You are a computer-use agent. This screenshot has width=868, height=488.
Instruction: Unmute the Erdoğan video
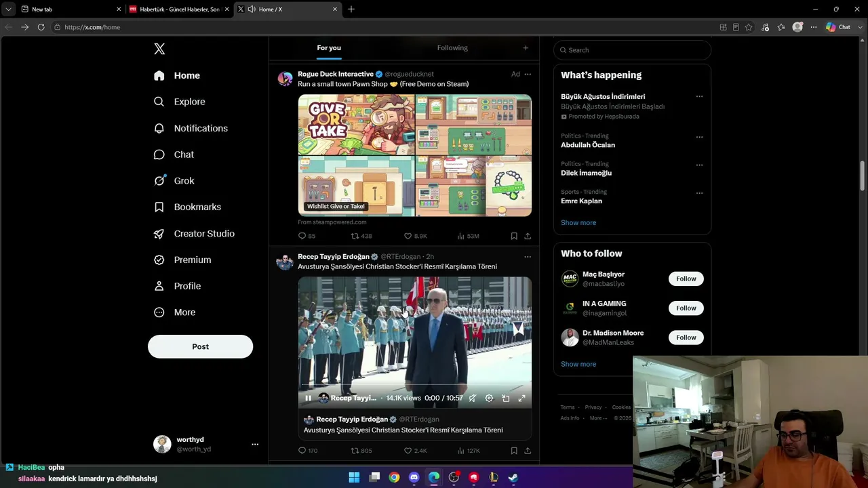[473, 399]
